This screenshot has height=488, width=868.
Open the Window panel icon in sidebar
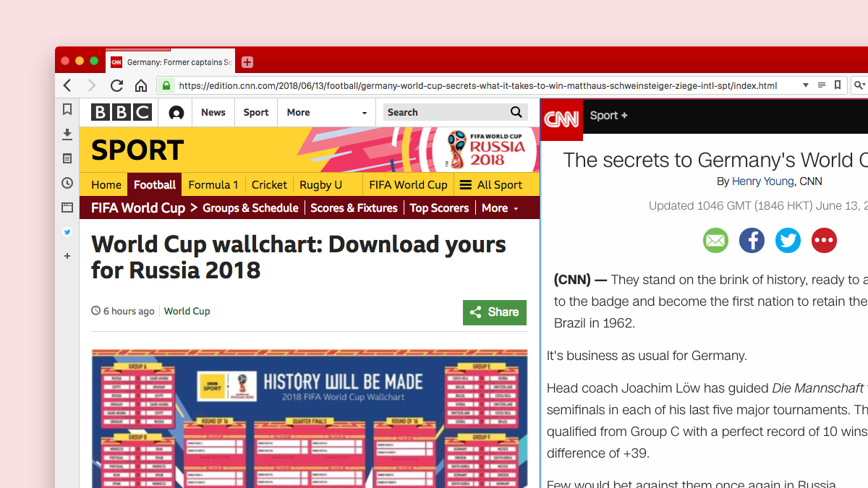point(67,207)
